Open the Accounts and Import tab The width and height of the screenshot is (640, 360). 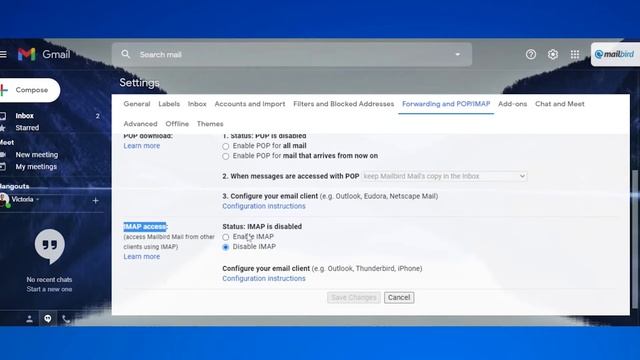pos(250,104)
